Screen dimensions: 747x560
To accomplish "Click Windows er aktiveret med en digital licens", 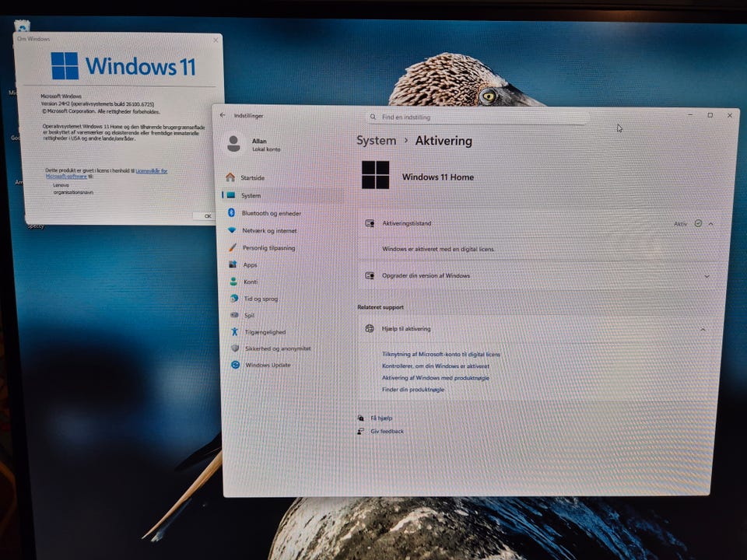I will click(x=438, y=249).
